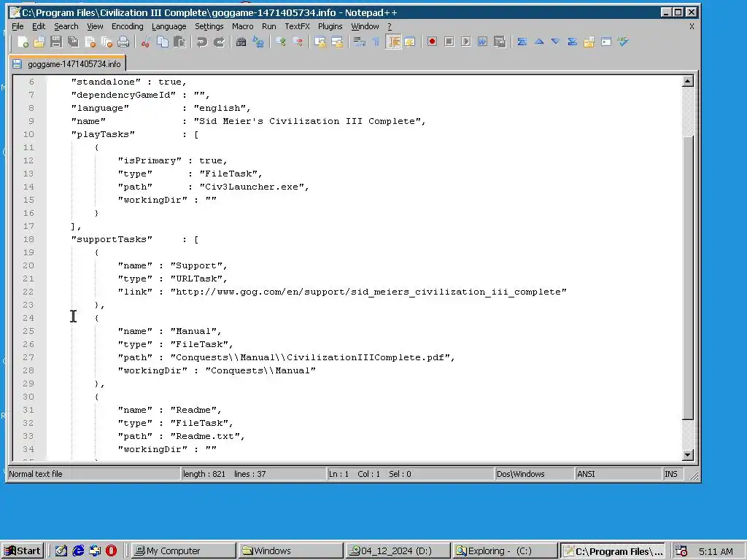
Task: Click the 5:11 AM tray clock
Action: (716, 551)
